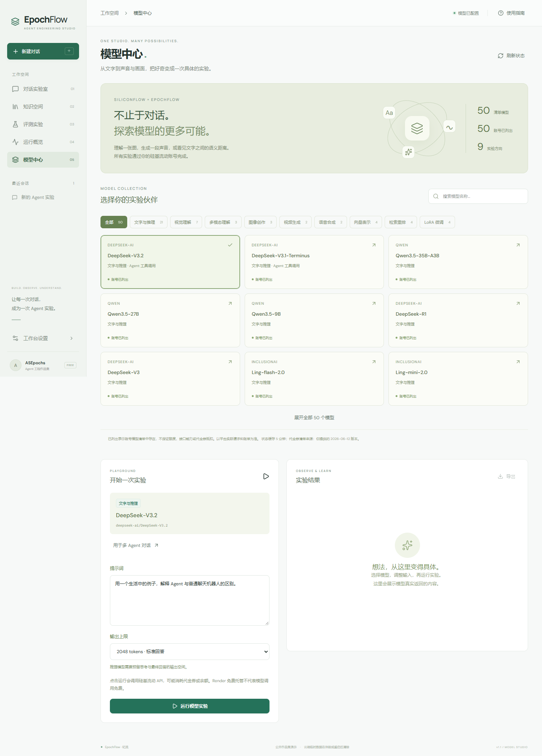Click the 使用指南 question mark icon
The height and width of the screenshot is (756, 542).
501,13
